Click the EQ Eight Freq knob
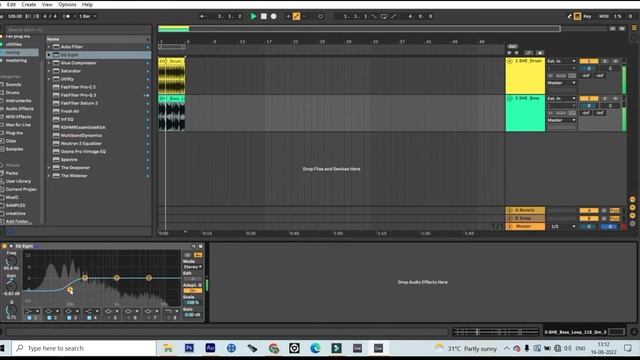This screenshot has width=640, height=360. (x=11, y=261)
